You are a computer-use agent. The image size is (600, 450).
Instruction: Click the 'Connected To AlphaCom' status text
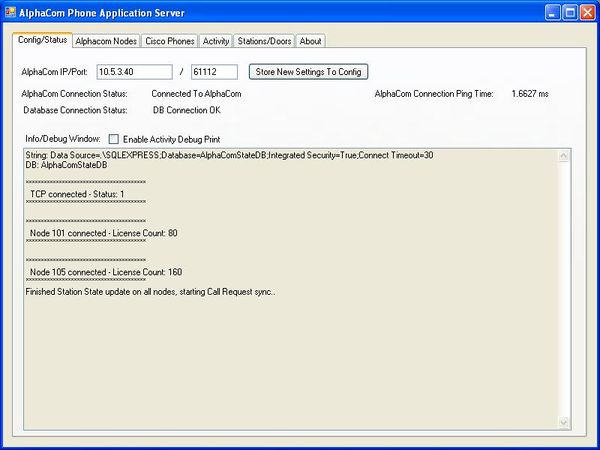[196, 94]
